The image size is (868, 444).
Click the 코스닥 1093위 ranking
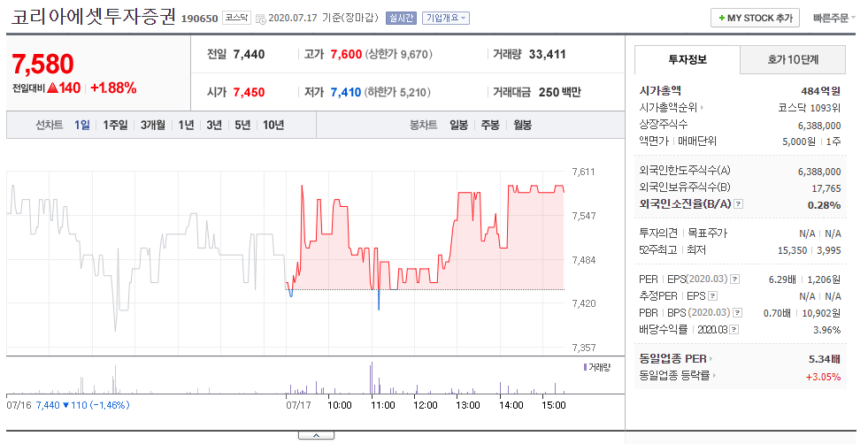(x=810, y=108)
